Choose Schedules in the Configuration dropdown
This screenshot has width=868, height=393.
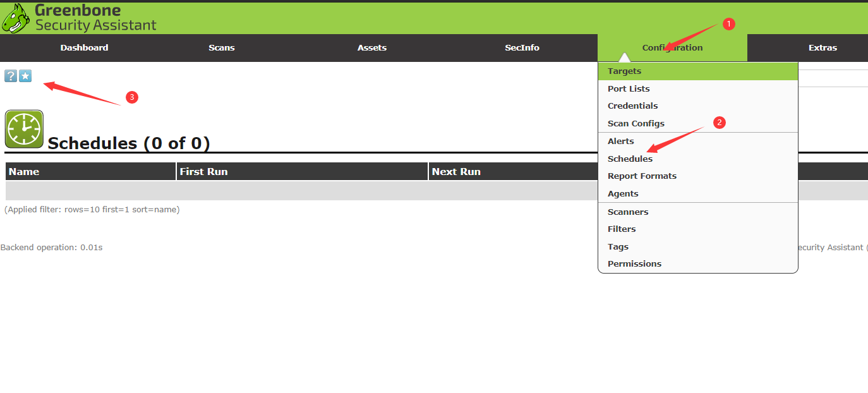click(630, 159)
